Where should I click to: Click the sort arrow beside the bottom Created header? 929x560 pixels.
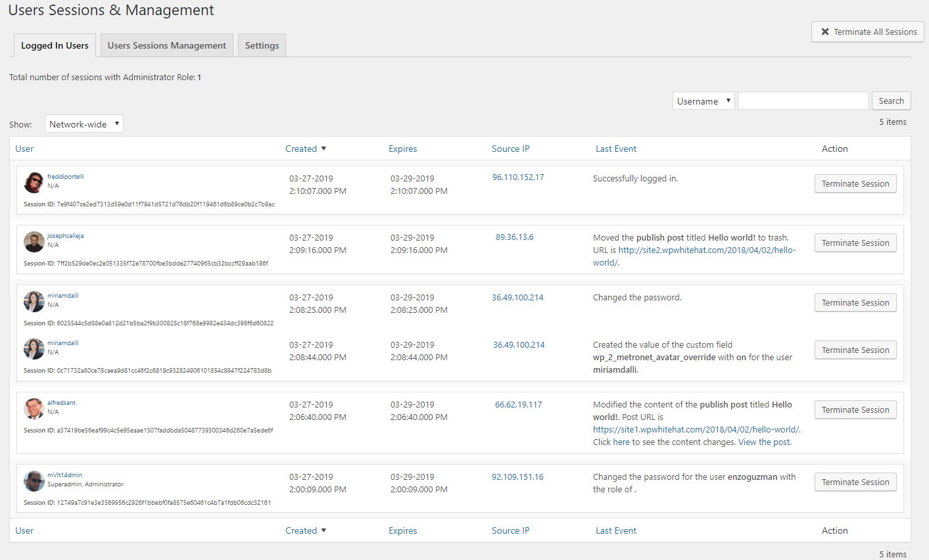[x=323, y=531]
